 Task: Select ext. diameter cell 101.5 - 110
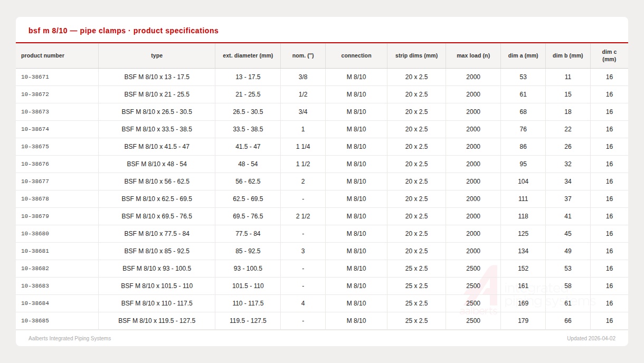click(248, 286)
